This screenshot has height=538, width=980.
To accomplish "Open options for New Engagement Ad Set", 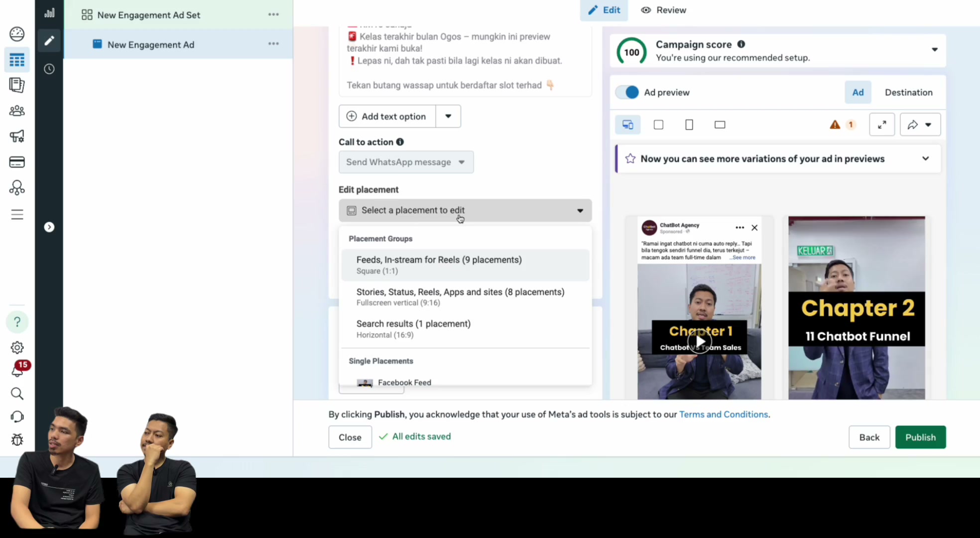I will click(273, 14).
